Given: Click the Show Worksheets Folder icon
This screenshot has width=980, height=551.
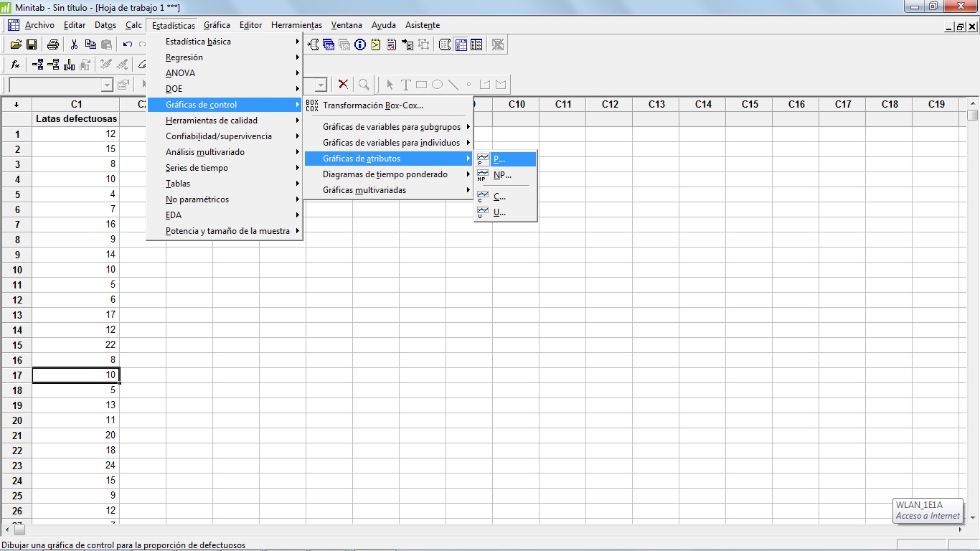Looking at the screenshot, I should click(329, 44).
